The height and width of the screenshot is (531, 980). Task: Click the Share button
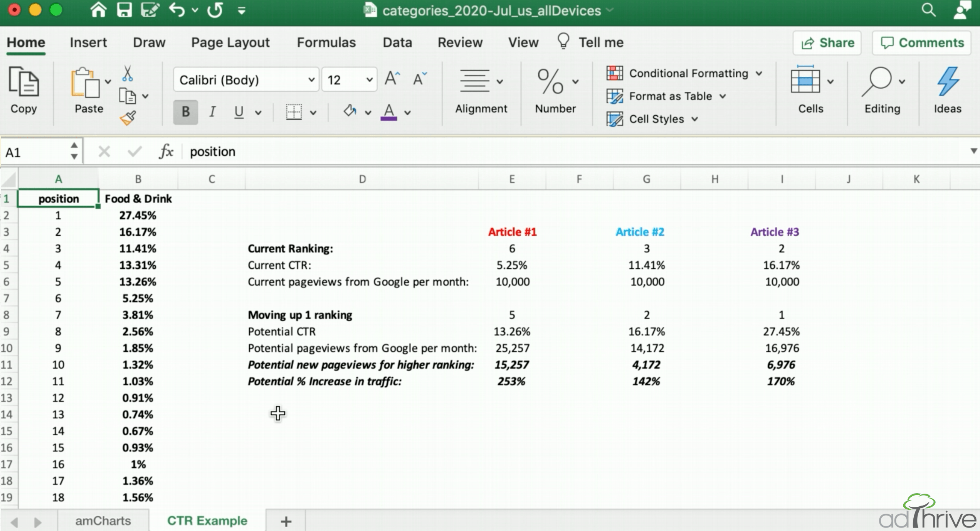[x=827, y=43]
